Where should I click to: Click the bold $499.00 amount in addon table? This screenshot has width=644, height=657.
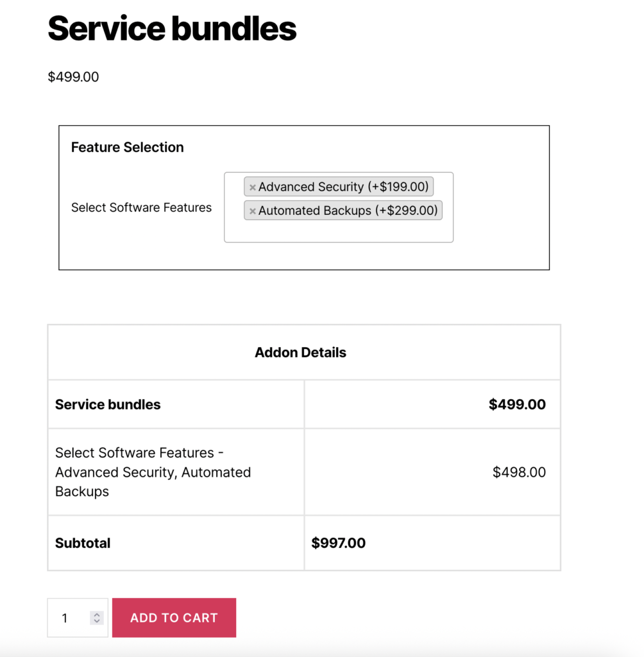click(x=517, y=405)
